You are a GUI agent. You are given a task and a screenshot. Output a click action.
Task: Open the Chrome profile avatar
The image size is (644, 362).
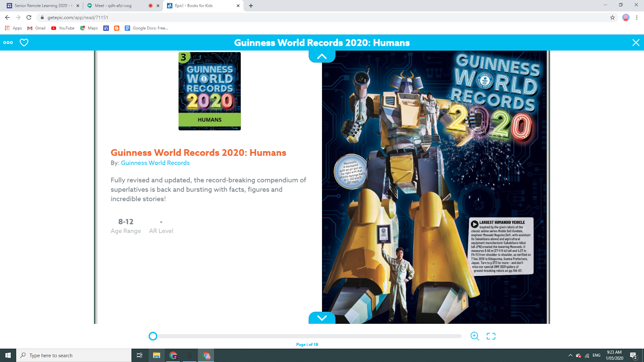[x=625, y=17]
